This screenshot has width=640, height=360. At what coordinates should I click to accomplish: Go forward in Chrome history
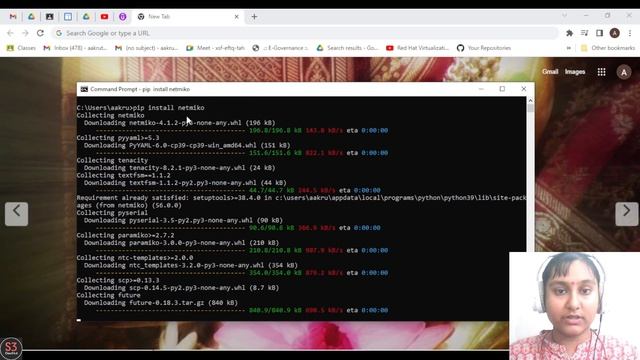tap(25, 33)
